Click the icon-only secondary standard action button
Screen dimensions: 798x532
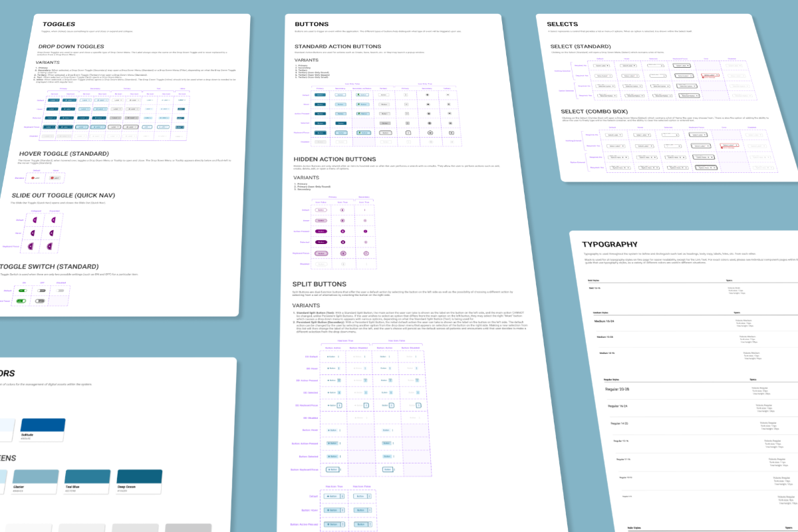[428, 94]
